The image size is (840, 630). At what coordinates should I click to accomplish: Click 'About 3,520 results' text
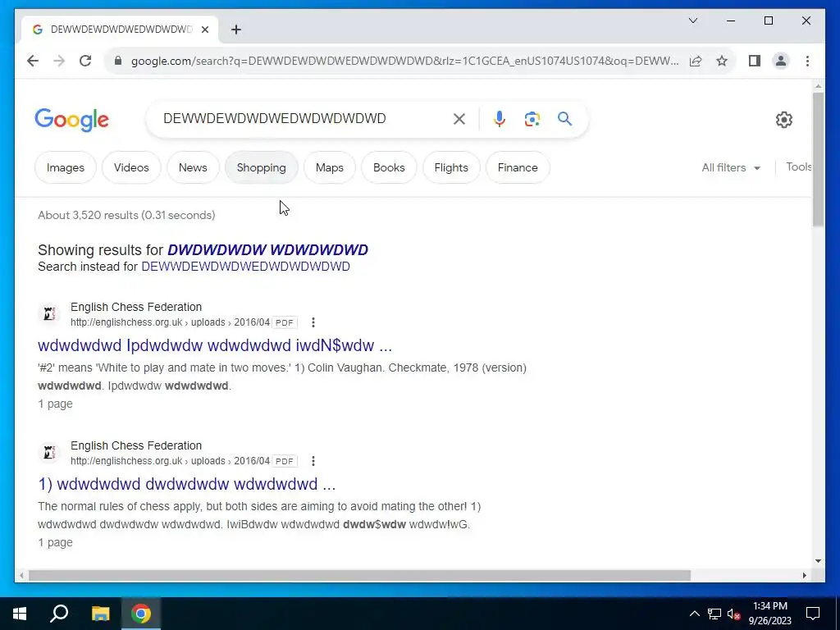[x=126, y=216]
